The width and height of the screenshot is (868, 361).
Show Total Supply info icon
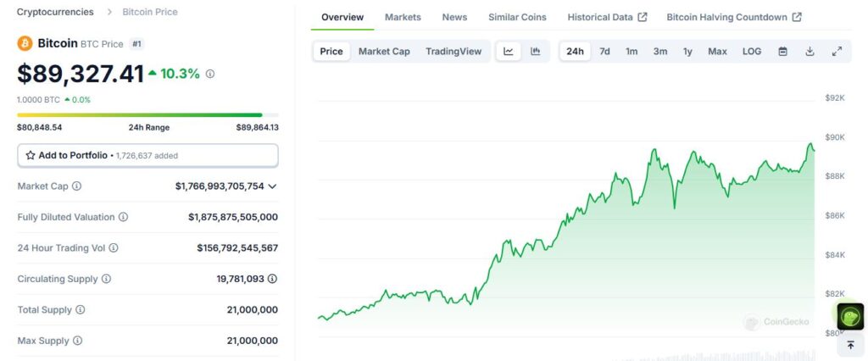[81, 309]
